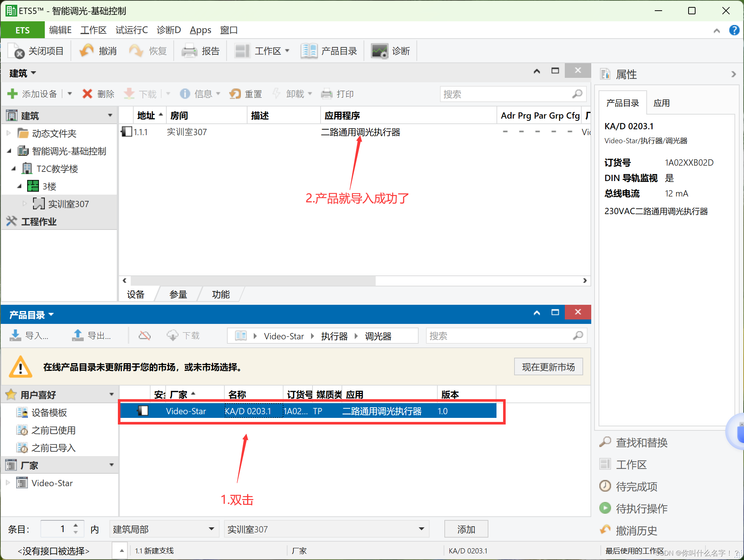
Task: Click the 现在更新市场 button
Action: (548, 367)
